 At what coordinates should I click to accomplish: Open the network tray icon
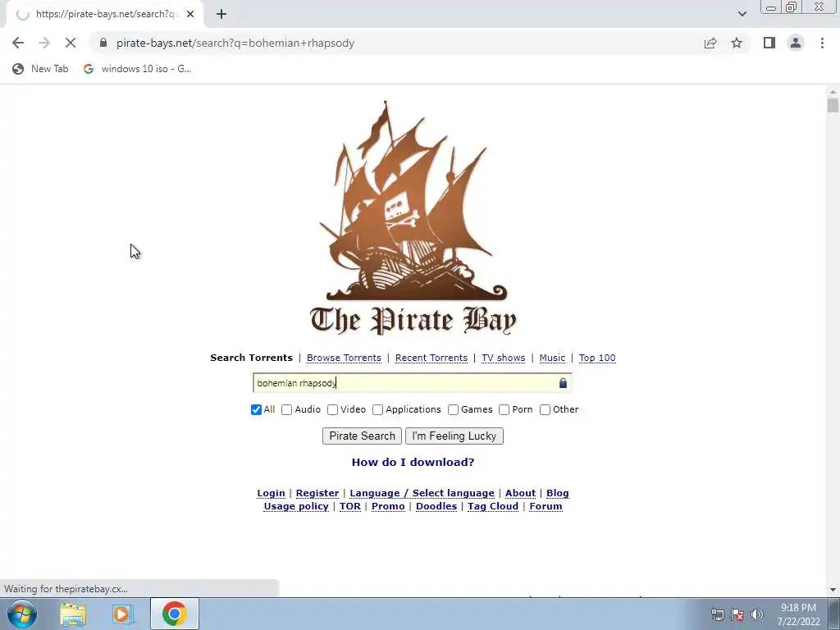pyautogui.click(x=717, y=614)
